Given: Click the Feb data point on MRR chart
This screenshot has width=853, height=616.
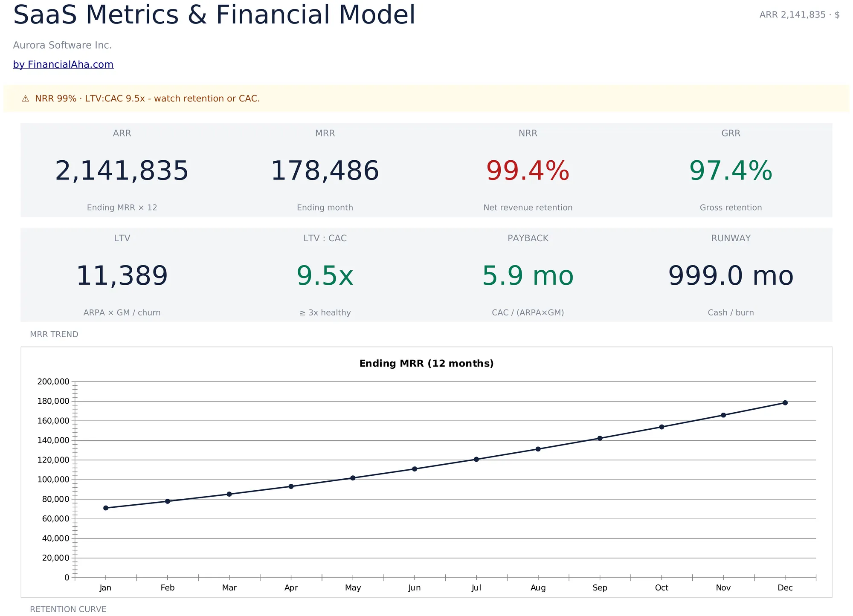Looking at the screenshot, I should point(168,501).
